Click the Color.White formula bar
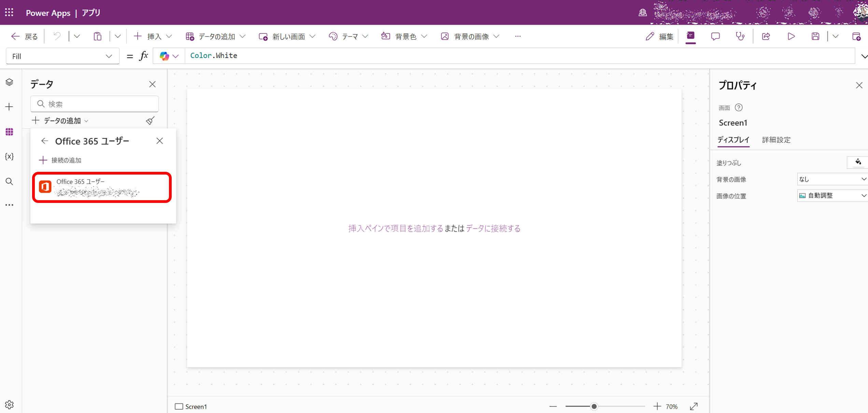This screenshot has height=413, width=868. click(520, 56)
